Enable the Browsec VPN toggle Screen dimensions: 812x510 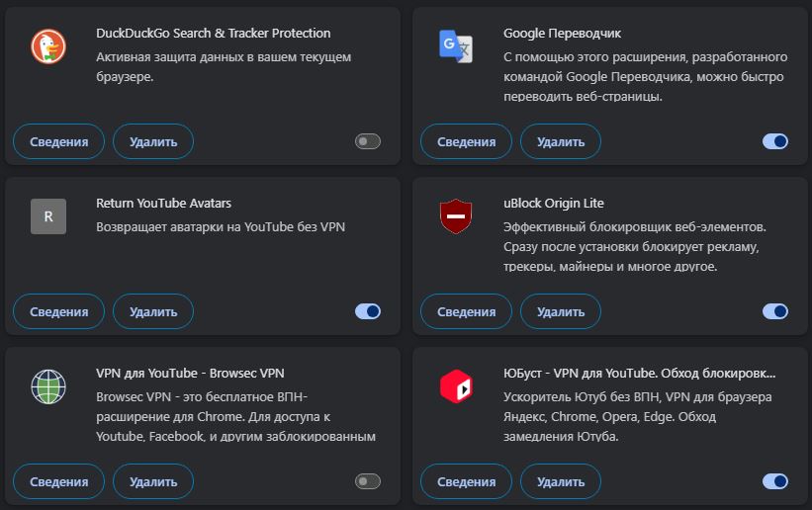coord(368,481)
